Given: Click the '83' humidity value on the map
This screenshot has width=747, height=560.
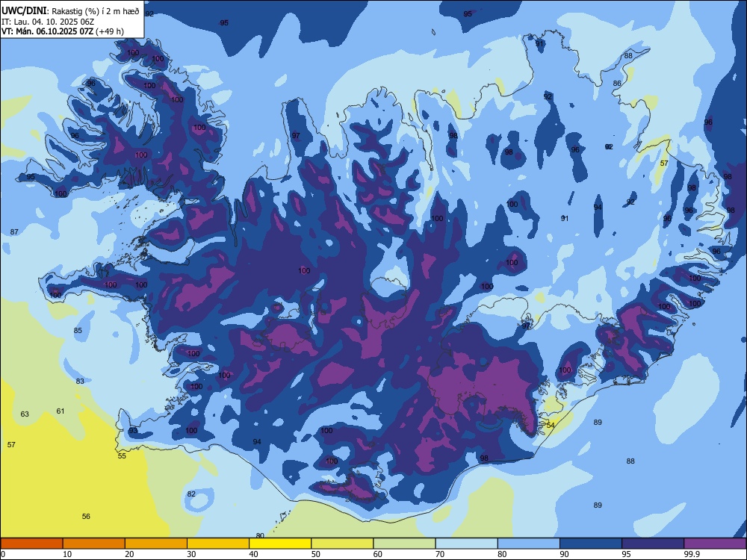Looking at the screenshot, I should coord(80,381).
